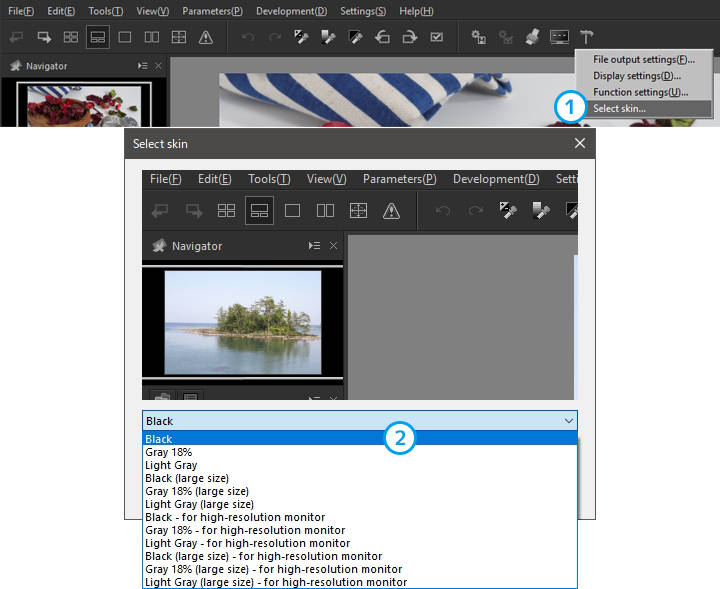Select Black (large size) skin option
Image resolution: width=720 pixels, height=589 pixels.
(360, 478)
